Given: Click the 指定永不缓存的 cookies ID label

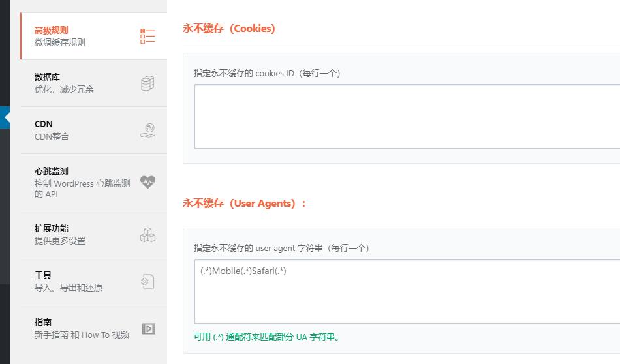Looking at the screenshot, I should coord(267,74).
